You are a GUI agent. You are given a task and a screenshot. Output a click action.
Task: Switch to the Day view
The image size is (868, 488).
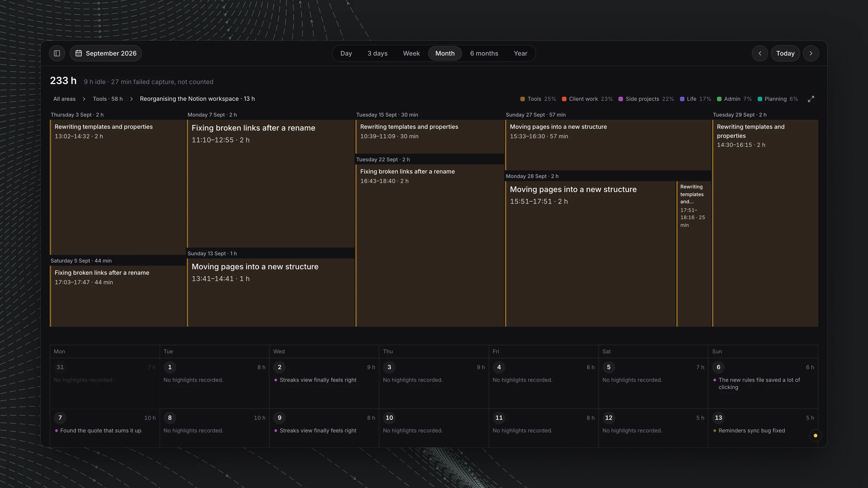[x=346, y=53]
